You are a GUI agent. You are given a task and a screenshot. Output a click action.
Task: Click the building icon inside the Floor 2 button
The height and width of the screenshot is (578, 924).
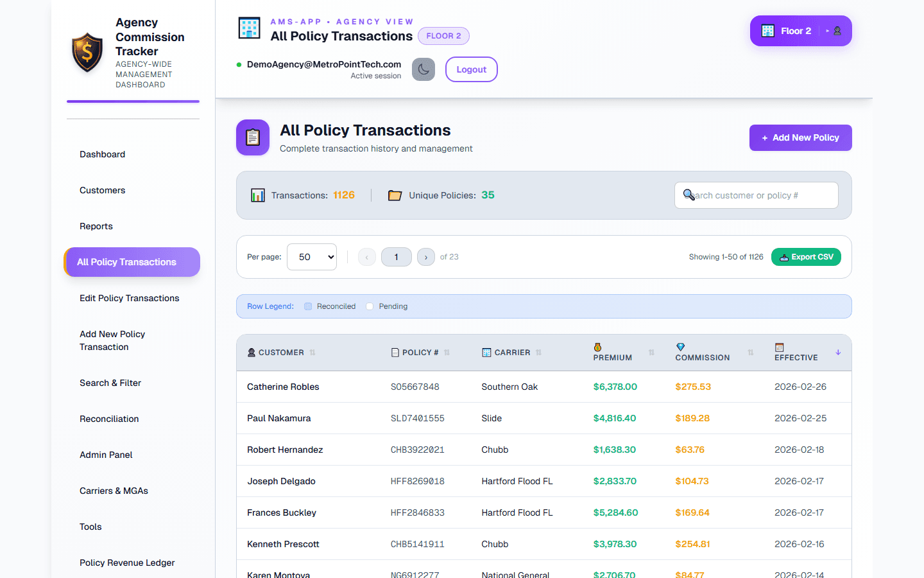pyautogui.click(x=768, y=30)
